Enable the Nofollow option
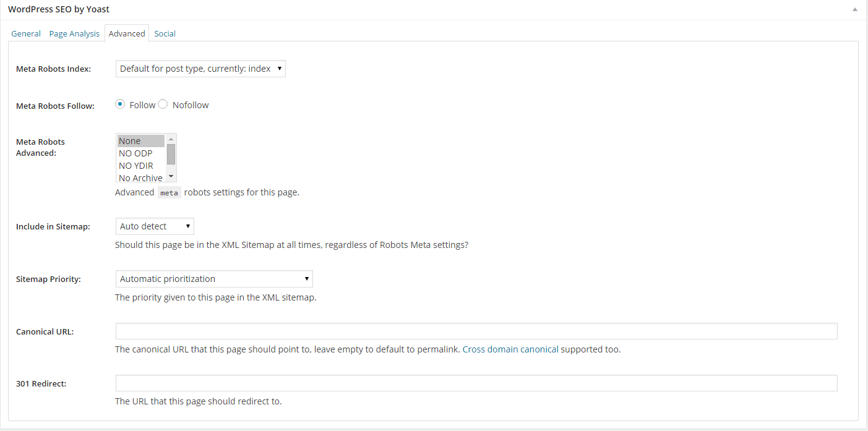868x431 pixels. click(162, 104)
